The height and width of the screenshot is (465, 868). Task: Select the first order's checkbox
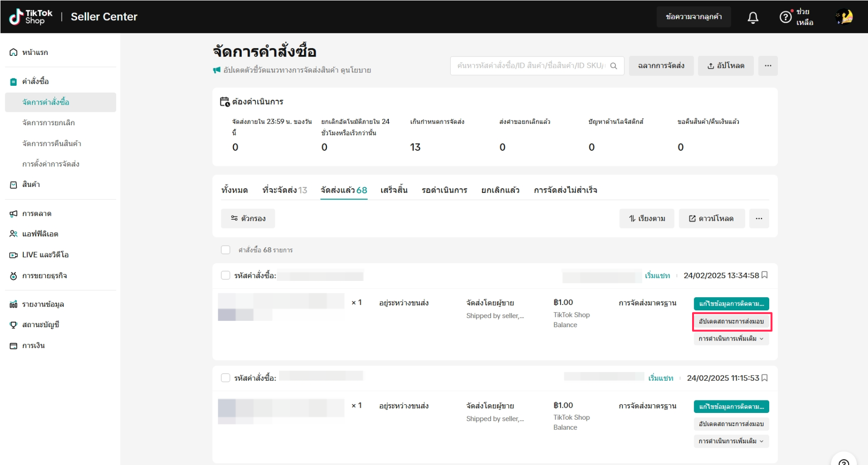click(226, 275)
